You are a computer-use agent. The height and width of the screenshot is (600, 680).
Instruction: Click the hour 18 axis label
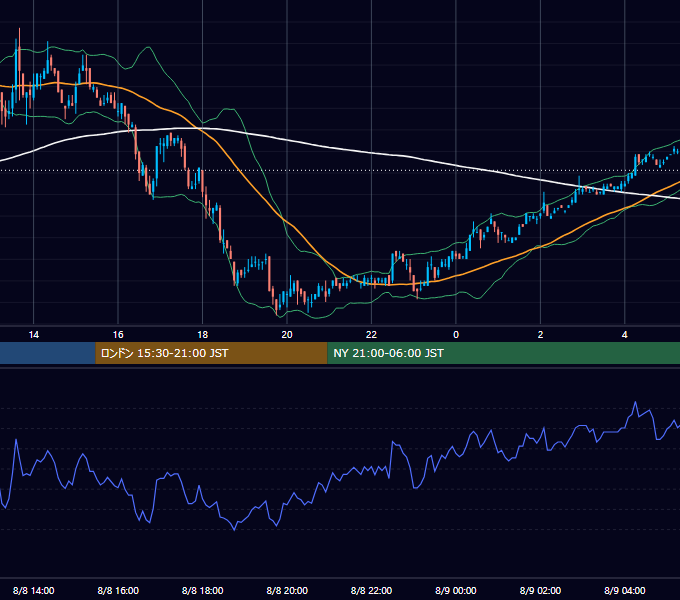203,335
